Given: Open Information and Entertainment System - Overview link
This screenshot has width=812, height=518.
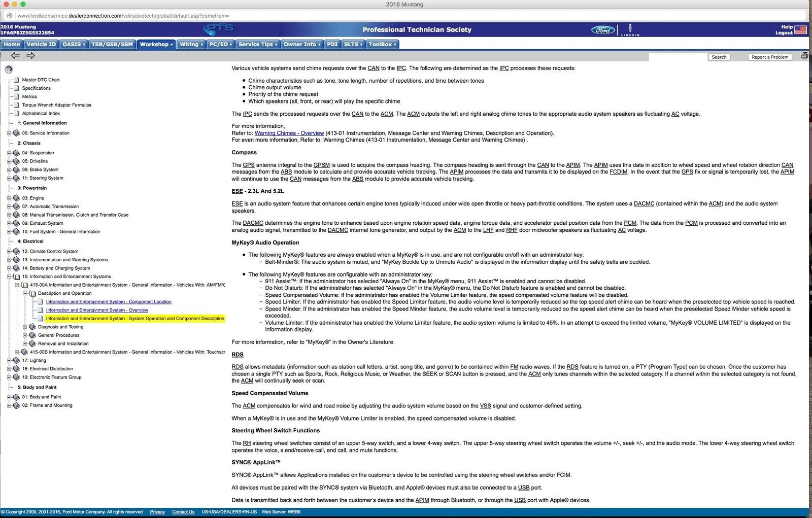Looking at the screenshot, I should pyautogui.click(x=97, y=310).
